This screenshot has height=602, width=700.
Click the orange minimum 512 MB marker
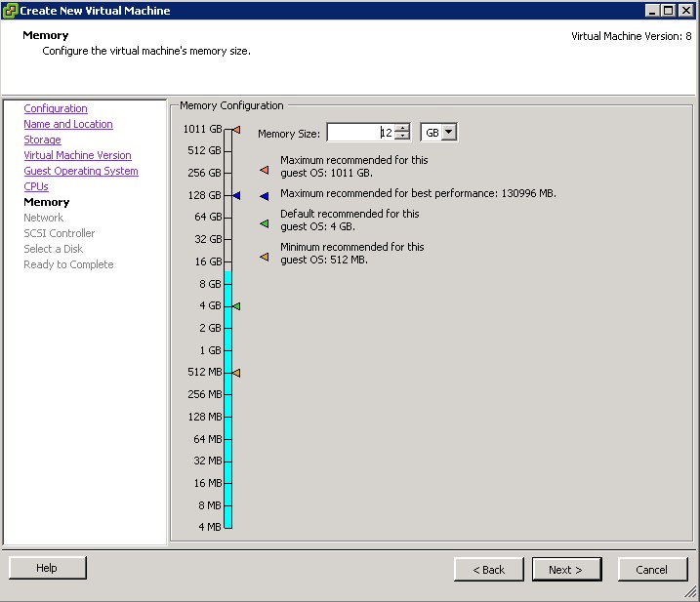[x=235, y=373]
